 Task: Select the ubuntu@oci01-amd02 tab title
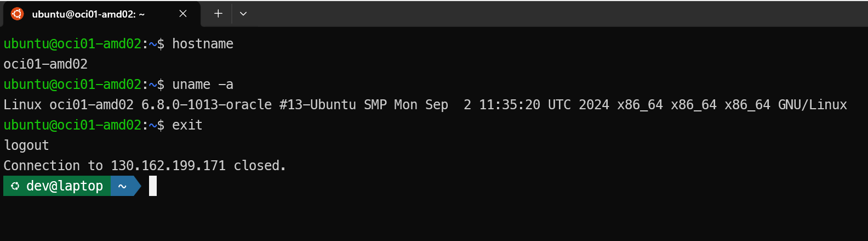pyautogui.click(x=88, y=14)
